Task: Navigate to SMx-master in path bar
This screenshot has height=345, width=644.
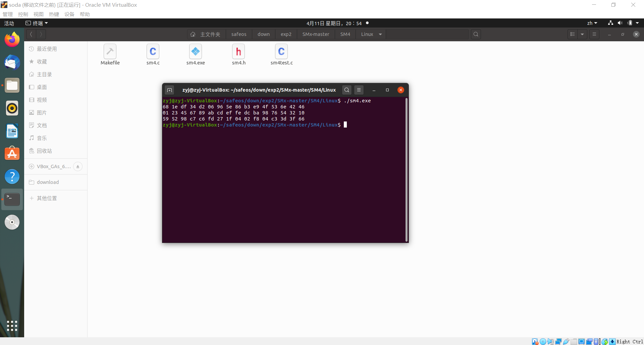Action: pyautogui.click(x=316, y=34)
